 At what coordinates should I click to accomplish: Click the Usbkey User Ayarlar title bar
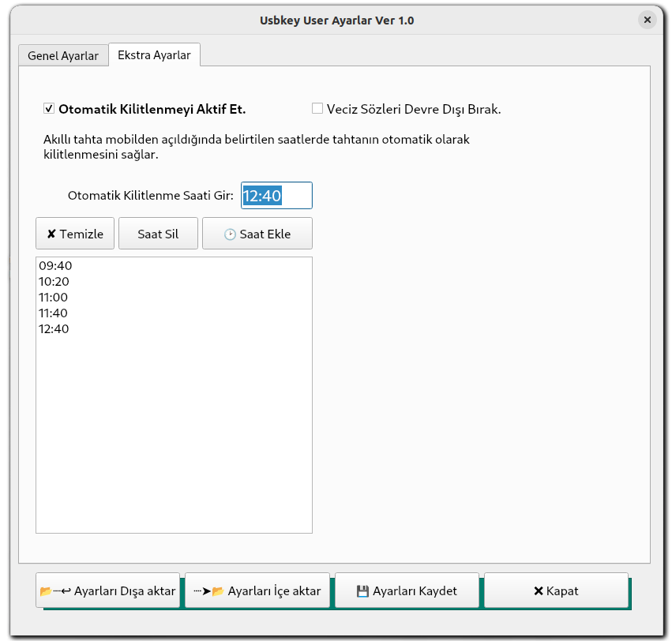click(336, 20)
